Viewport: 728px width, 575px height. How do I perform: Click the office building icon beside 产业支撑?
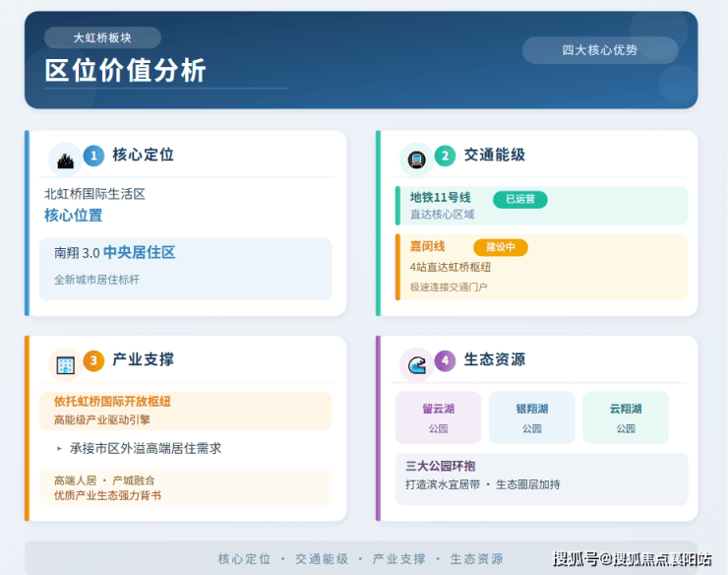[x=66, y=365]
